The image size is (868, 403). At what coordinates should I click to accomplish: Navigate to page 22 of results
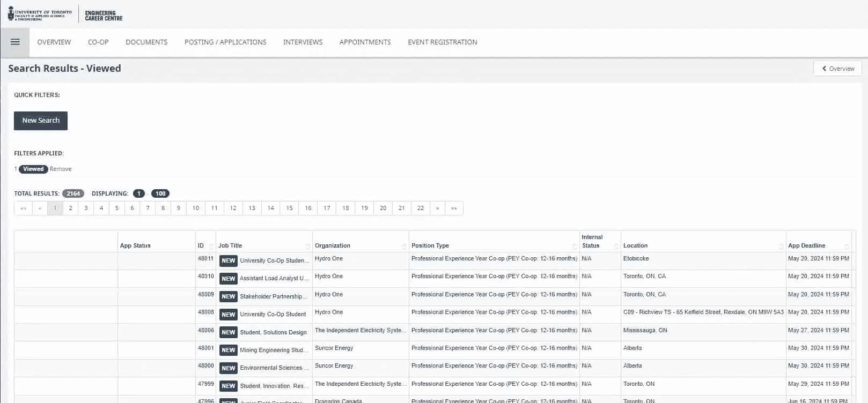click(420, 208)
